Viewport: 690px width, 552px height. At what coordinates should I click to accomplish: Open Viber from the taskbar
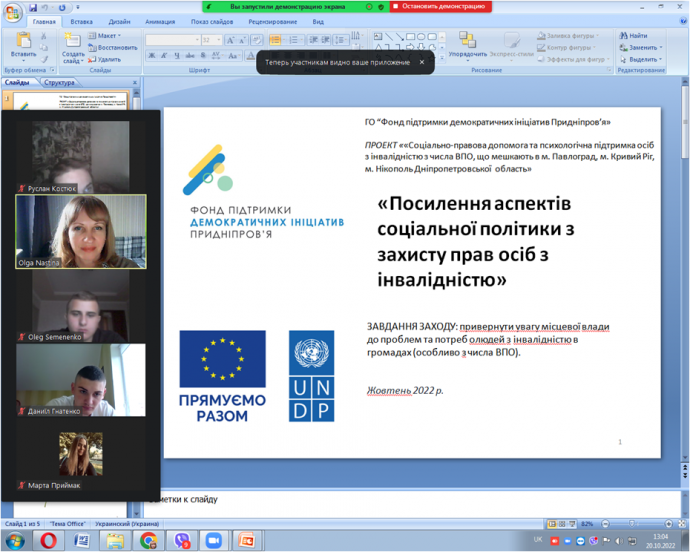point(181,540)
